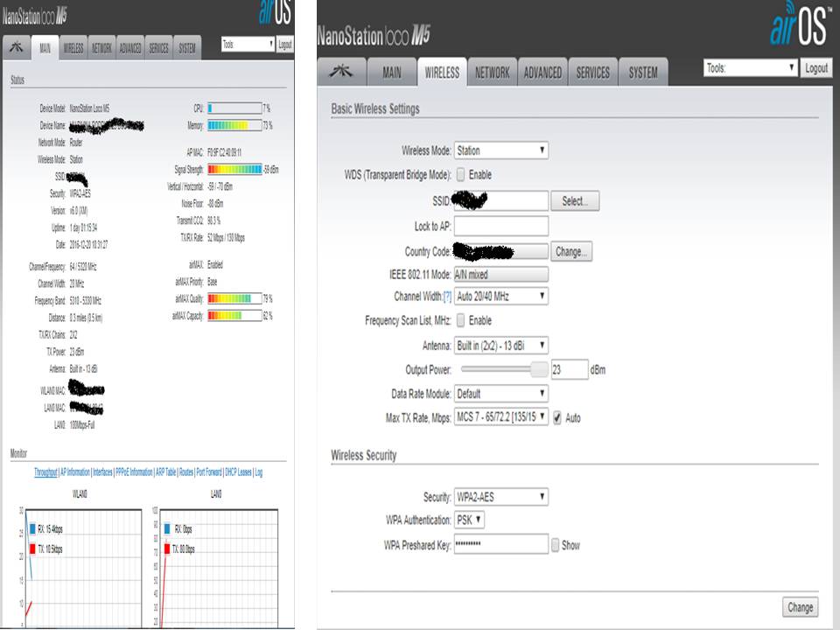
Task: Open the Port Forward monitor link
Action: click(x=209, y=472)
